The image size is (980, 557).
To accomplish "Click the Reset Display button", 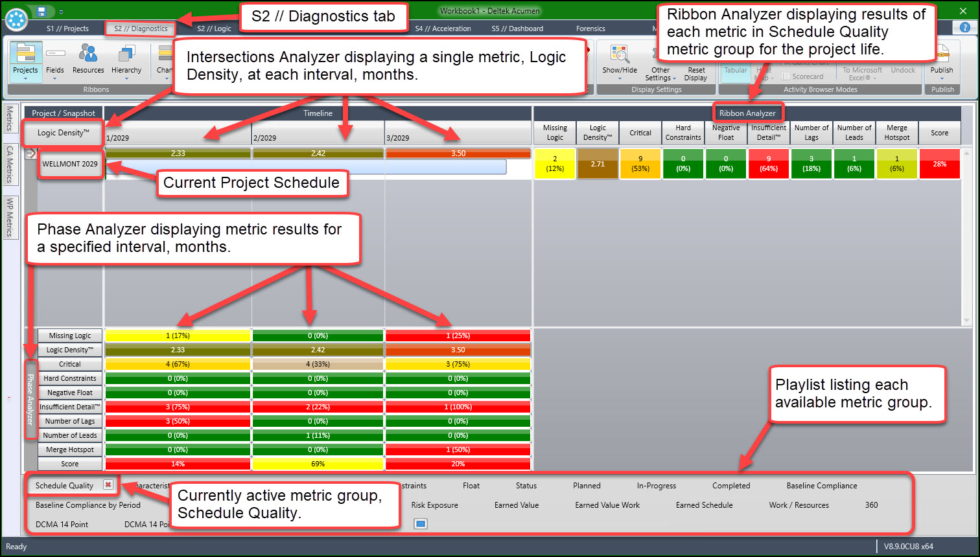I will coord(696,74).
